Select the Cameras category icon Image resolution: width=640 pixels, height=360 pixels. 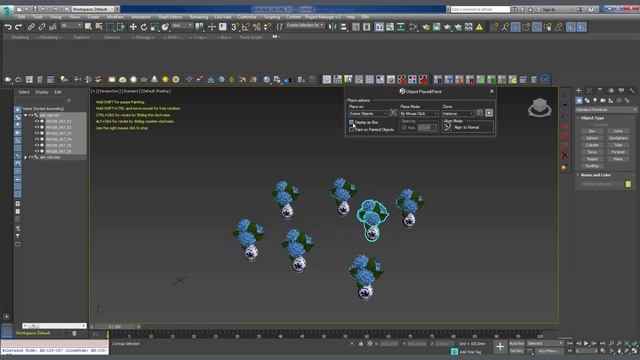click(603, 100)
